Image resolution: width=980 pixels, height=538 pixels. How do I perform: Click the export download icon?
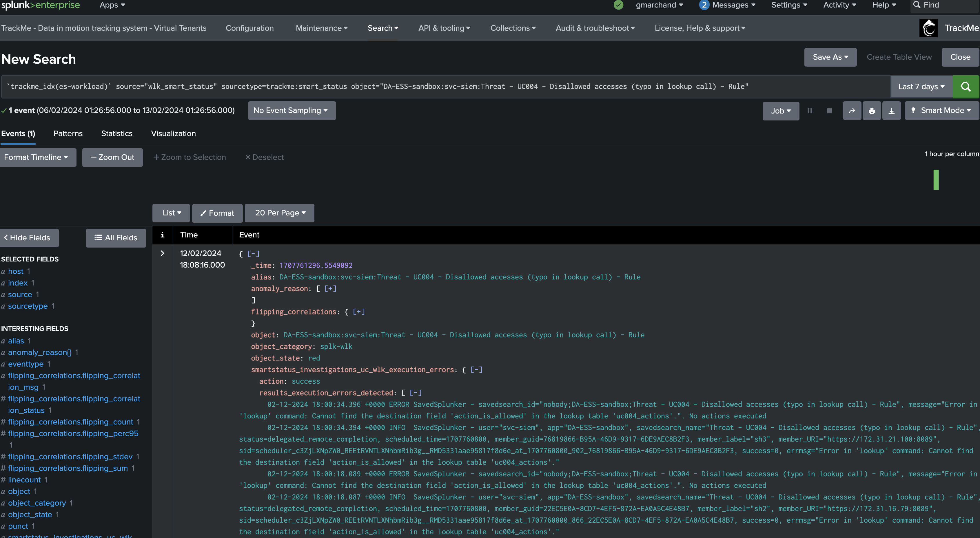pyautogui.click(x=891, y=111)
